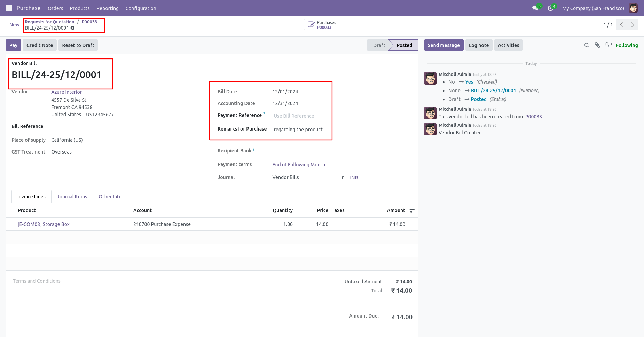Search messages with magnifier icon in chatter
This screenshot has height=337, width=644.
[587, 45]
